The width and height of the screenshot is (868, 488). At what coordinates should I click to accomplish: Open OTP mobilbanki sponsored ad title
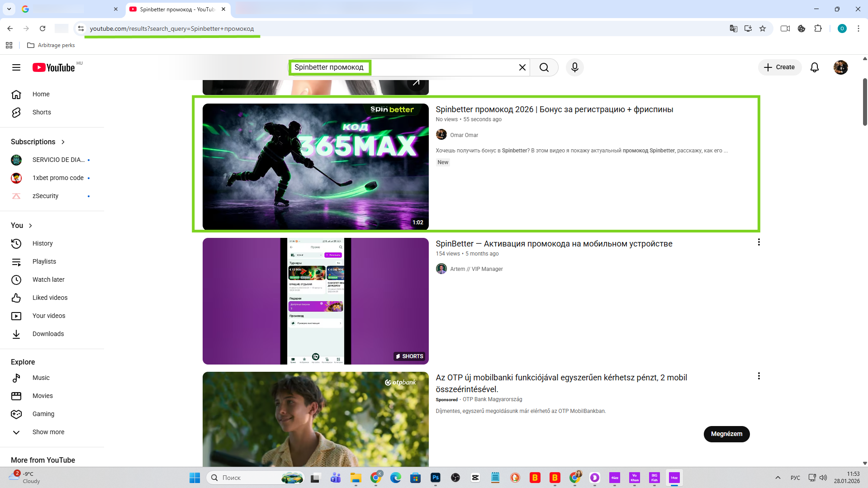(x=561, y=384)
